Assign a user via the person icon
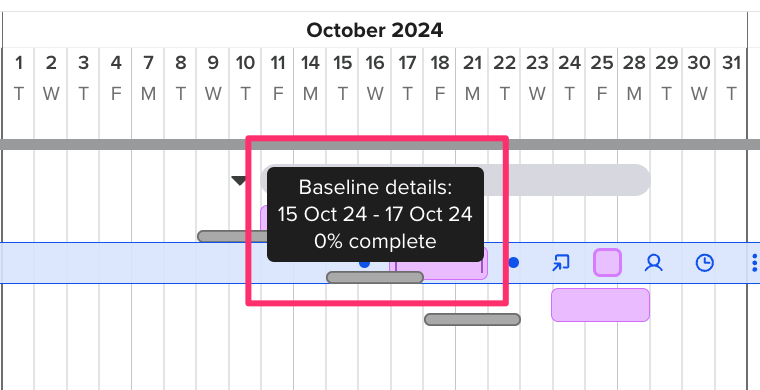 click(x=653, y=263)
